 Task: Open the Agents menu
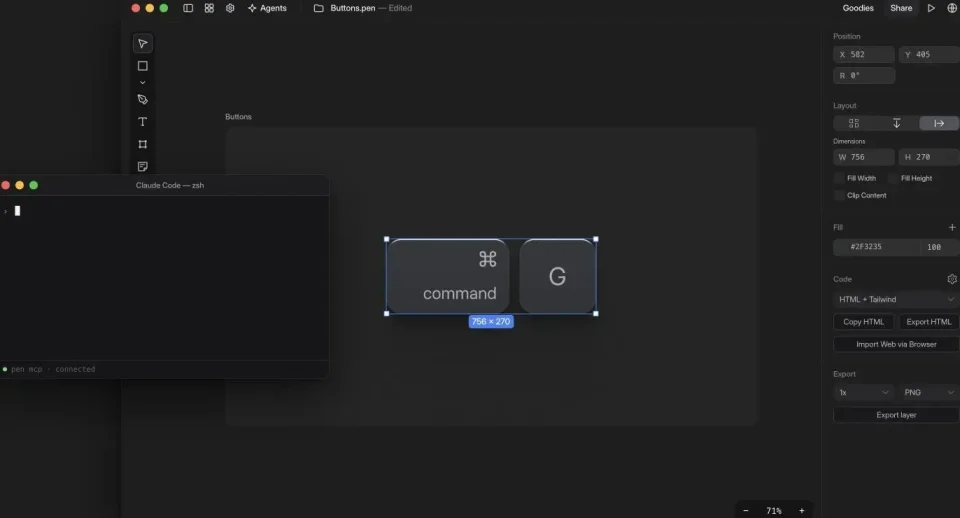point(267,8)
